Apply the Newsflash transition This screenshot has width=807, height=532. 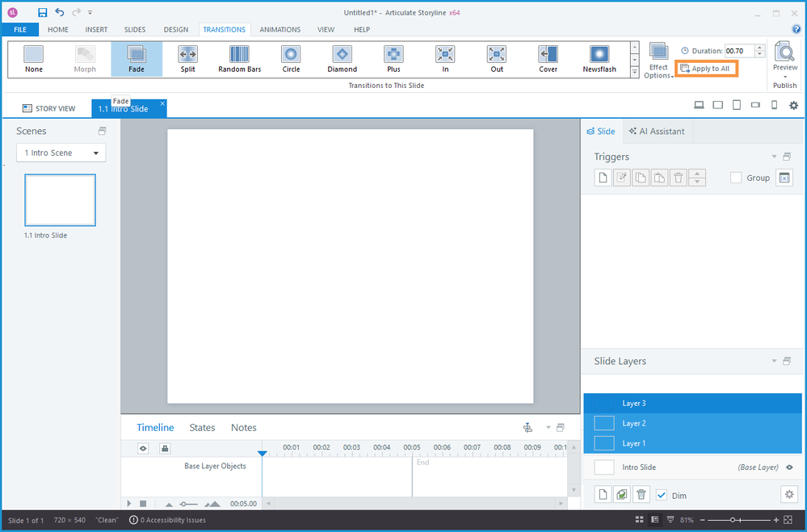(x=599, y=55)
